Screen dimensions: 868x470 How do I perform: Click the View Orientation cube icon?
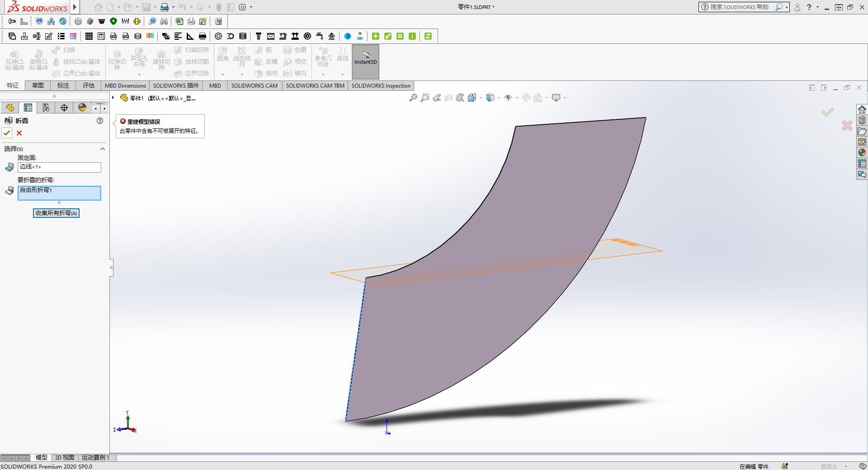point(472,98)
